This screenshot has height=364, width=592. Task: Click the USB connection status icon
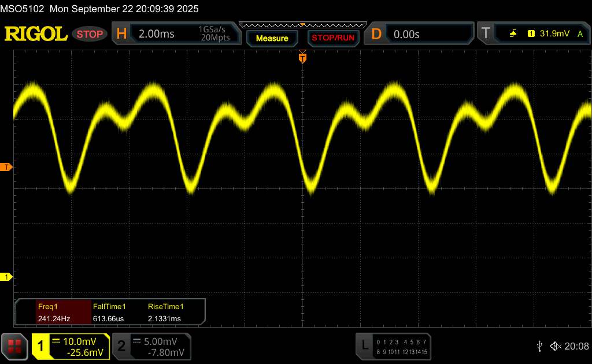539,346
